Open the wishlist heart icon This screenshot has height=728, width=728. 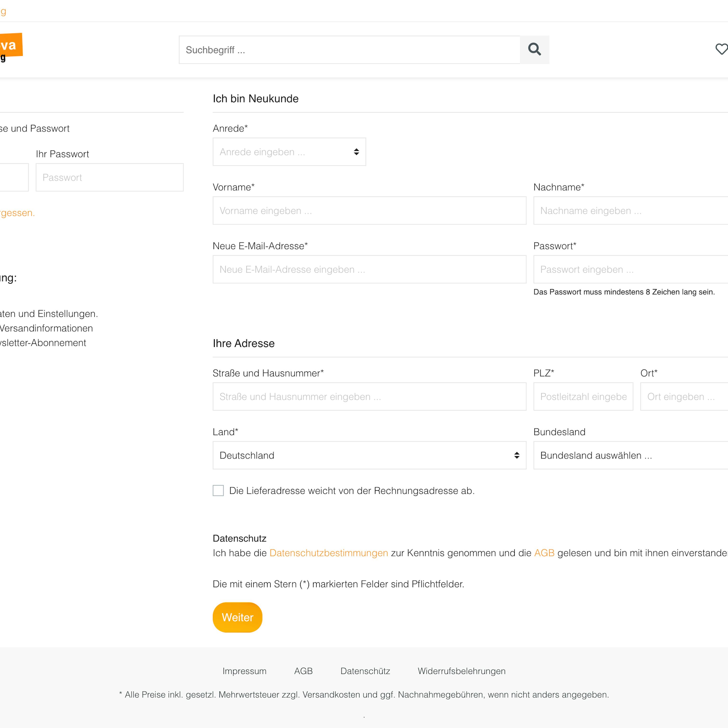721,49
